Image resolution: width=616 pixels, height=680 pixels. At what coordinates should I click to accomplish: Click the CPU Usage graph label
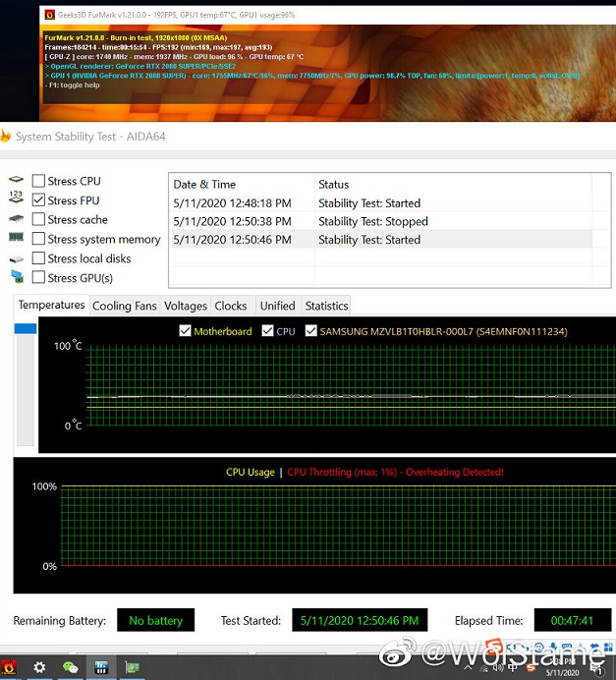[x=251, y=472]
